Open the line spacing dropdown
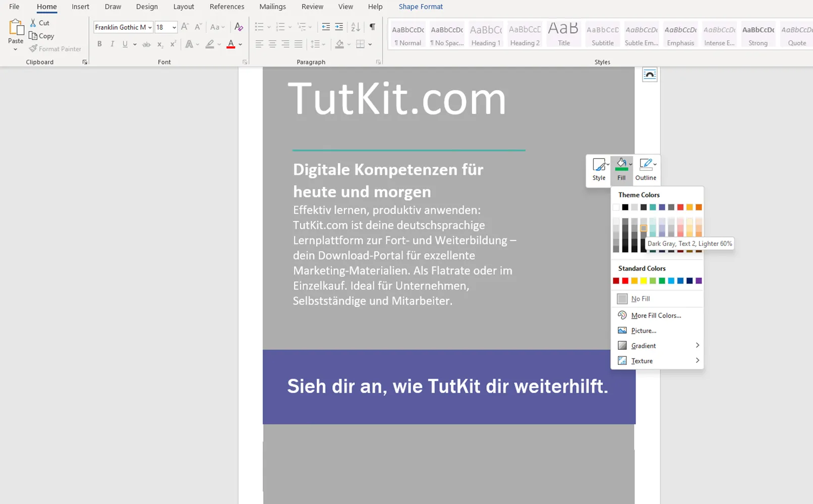Image resolution: width=813 pixels, height=504 pixels. tap(318, 44)
